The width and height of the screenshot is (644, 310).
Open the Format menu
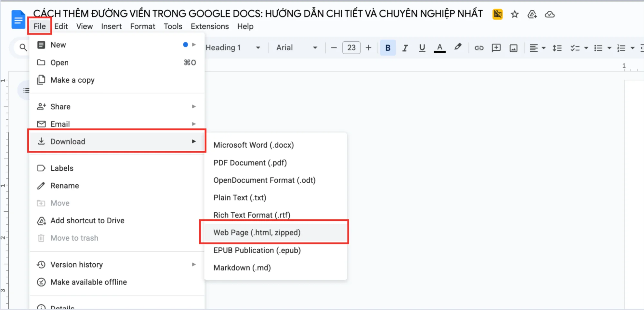(x=142, y=26)
